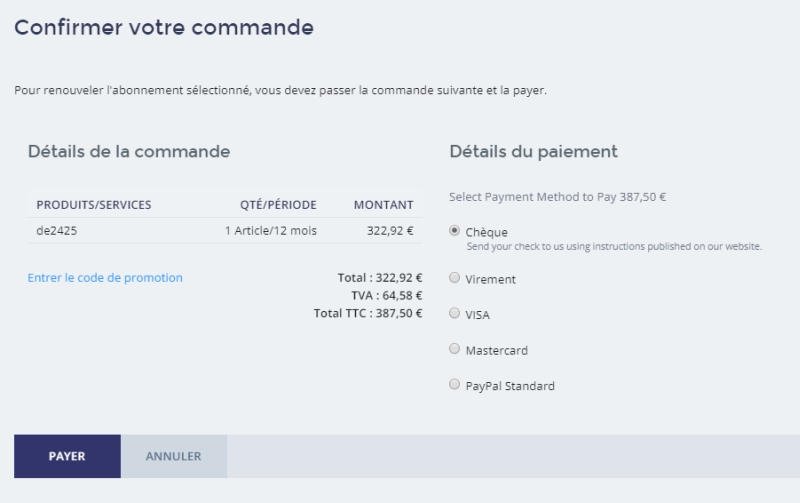Click the 'Détails de la commande' section heading
Screen dimensions: 800x503
point(129,152)
